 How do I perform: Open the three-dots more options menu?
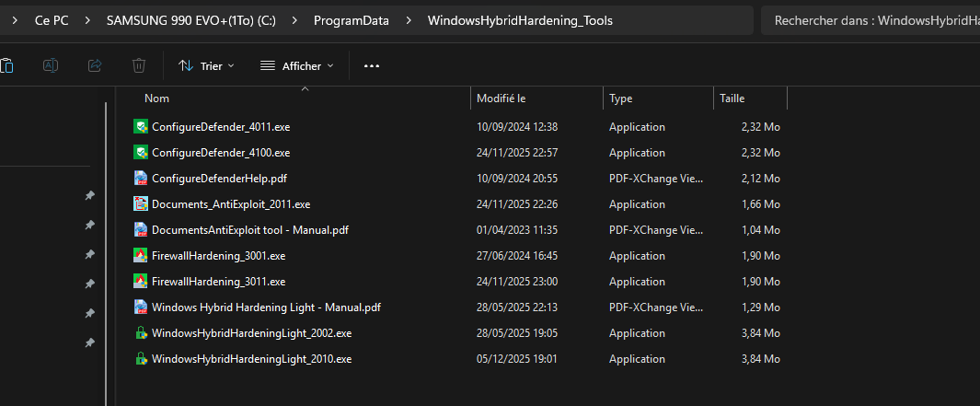(372, 65)
